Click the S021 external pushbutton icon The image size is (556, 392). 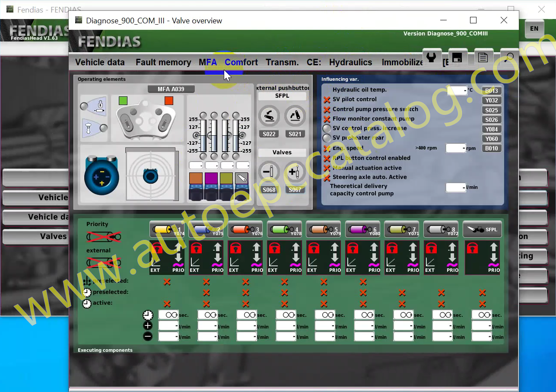tap(295, 116)
